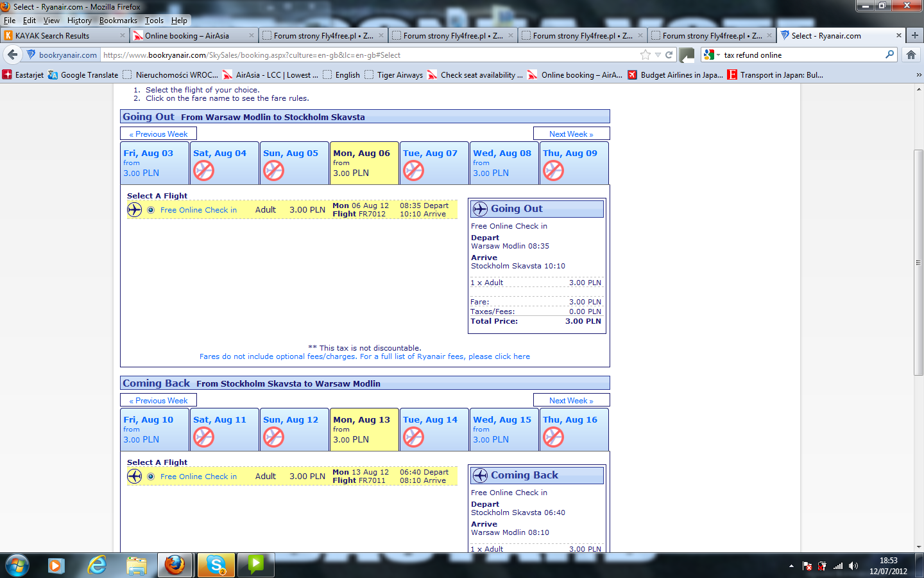Image resolution: width=924 pixels, height=578 pixels.
Task: Open the Action Center flag tray icon
Action: tap(807, 566)
